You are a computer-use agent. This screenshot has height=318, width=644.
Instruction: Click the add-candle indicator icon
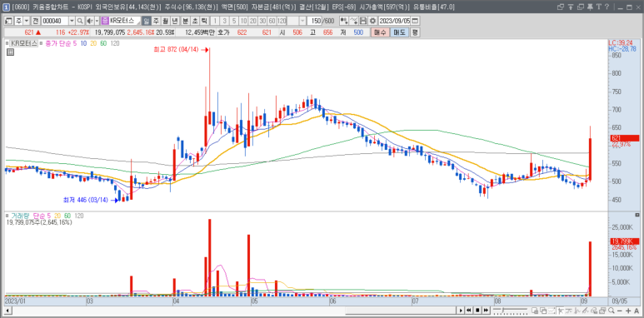click(344, 21)
